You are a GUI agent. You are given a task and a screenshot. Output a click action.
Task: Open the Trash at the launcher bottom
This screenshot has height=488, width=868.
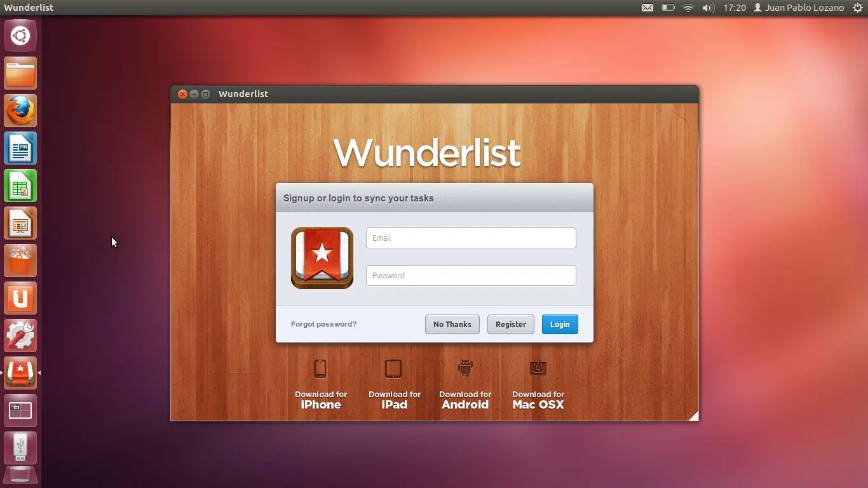(20, 475)
